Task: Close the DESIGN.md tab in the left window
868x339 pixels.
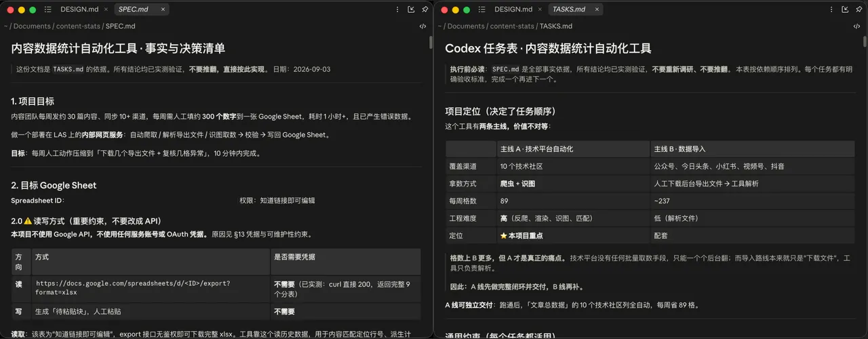Action: click(106, 9)
